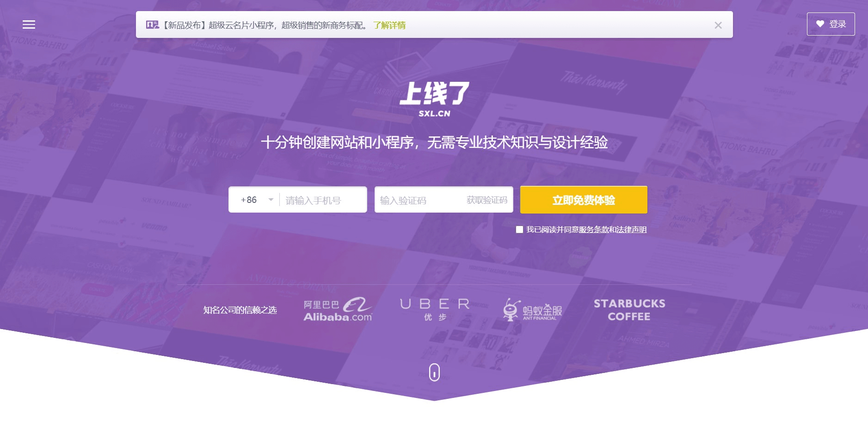
Task: Click the Alibaba.com logo
Action: (338, 310)
